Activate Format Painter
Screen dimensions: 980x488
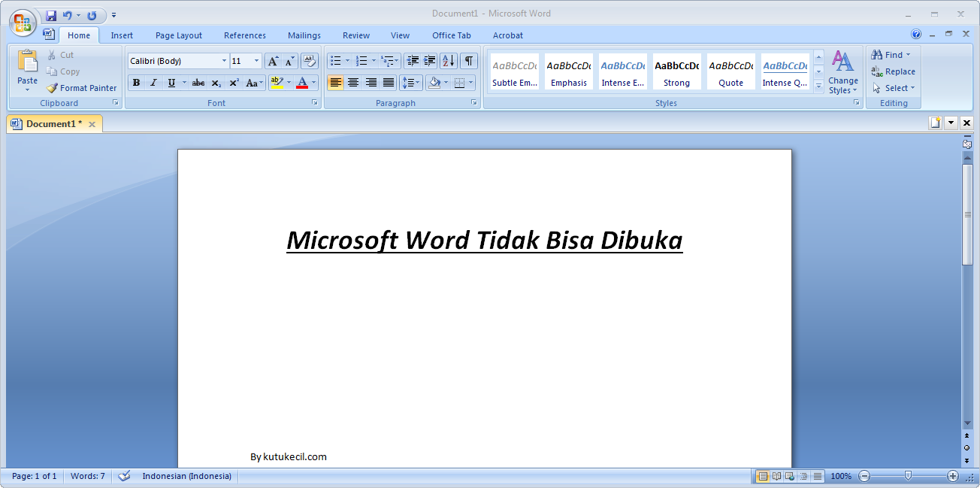pos(81,88)
